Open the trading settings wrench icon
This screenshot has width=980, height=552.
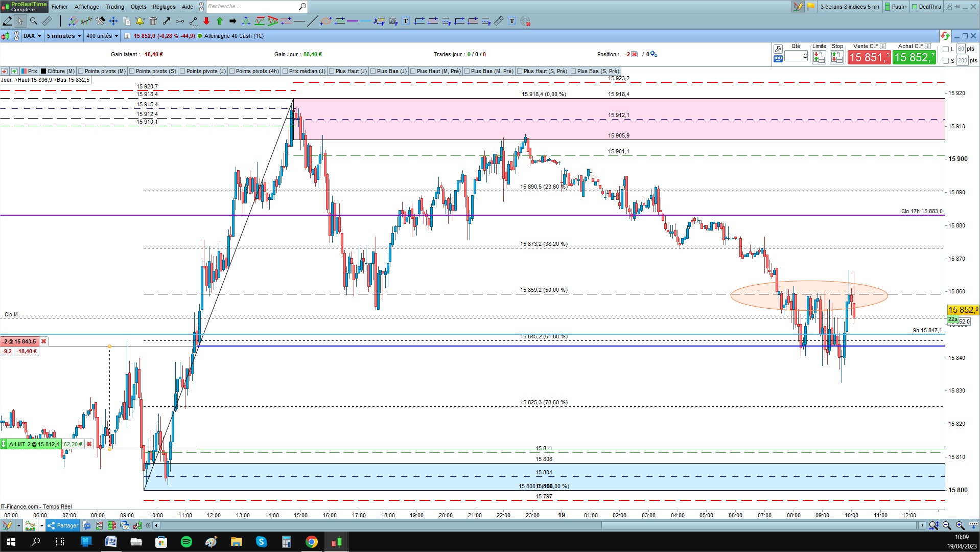pyautogui.click(x=778, y=49)
